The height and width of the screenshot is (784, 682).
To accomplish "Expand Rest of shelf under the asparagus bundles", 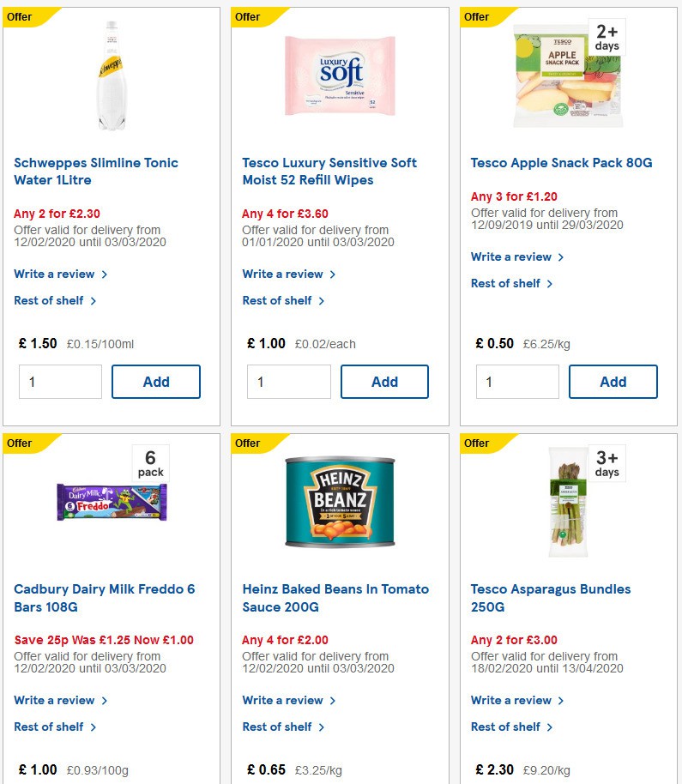I will point(506,727).
